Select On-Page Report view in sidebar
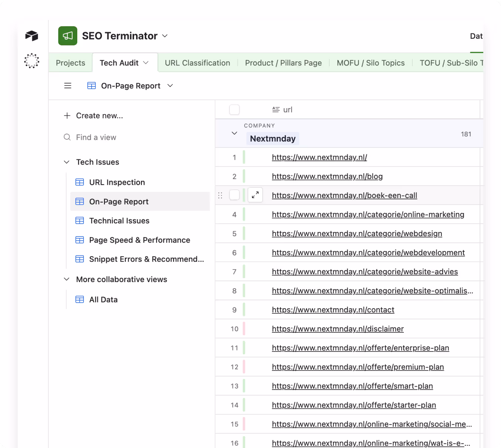 tap(140, 201)
